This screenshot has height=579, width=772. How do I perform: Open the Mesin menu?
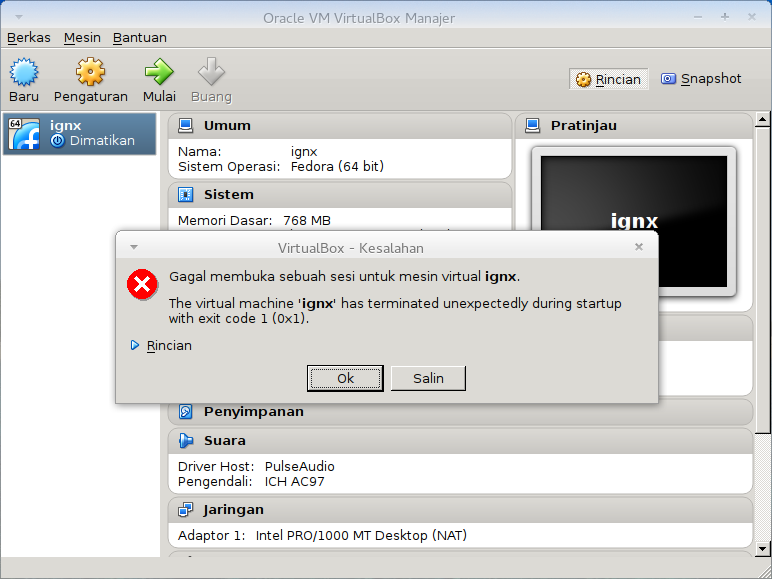[82, 37]
